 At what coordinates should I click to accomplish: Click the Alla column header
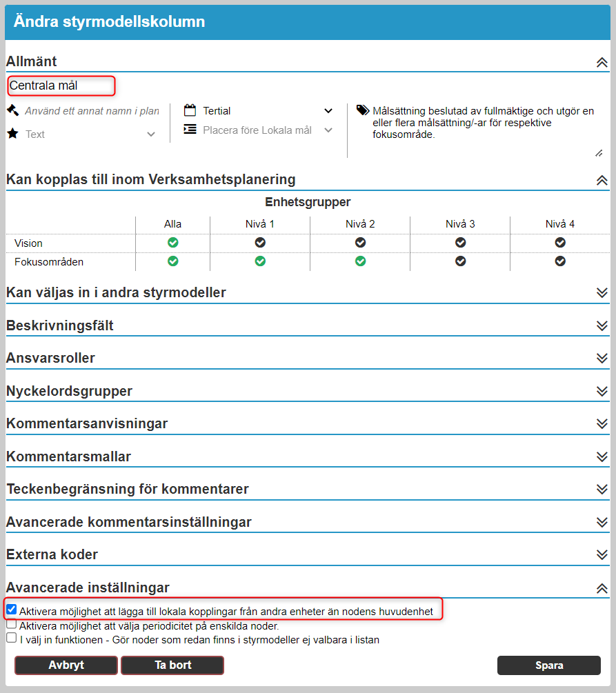(x=173, y=224)
